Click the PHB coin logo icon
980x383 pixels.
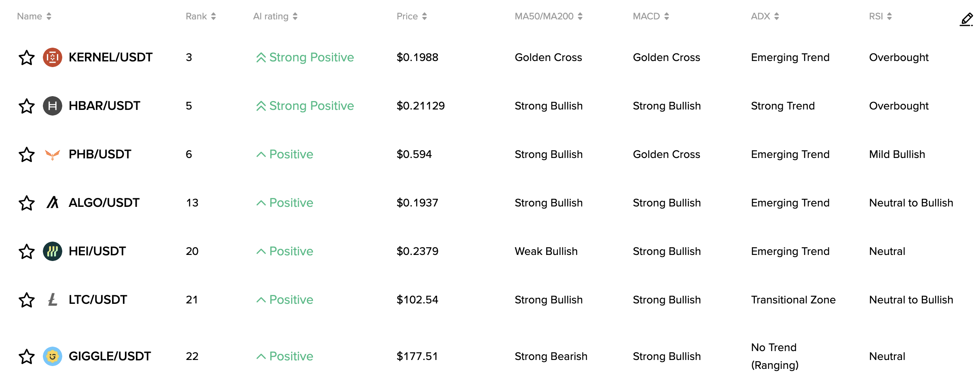53,154
